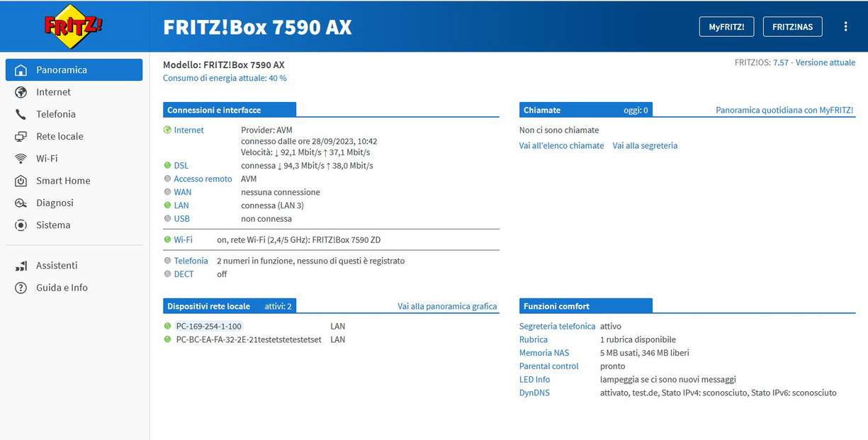This screenshot has height=440, width=868.
Task: Open the WAN link
Action: coord(183,192)
